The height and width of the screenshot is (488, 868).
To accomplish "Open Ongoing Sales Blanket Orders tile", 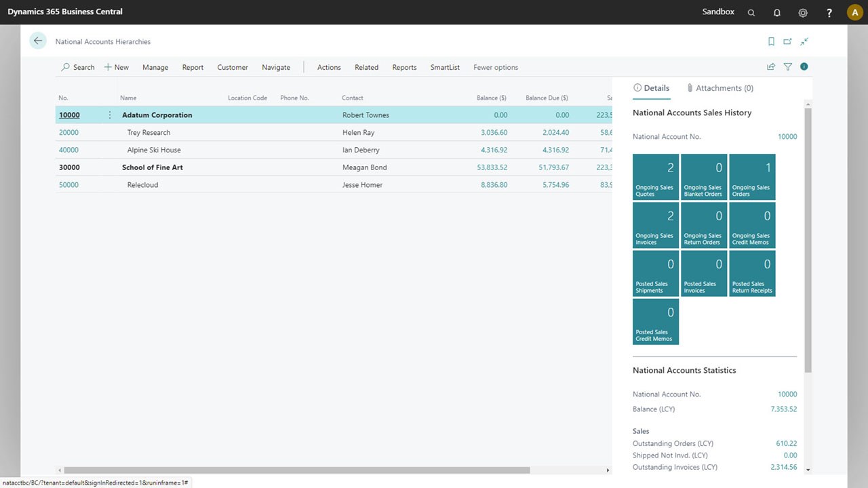I will (704, 177).
